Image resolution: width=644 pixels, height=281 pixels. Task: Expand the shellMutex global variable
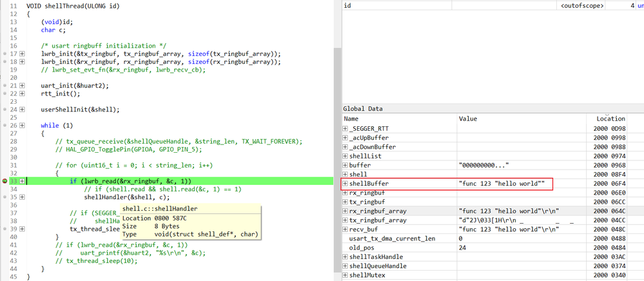(346, 275)
